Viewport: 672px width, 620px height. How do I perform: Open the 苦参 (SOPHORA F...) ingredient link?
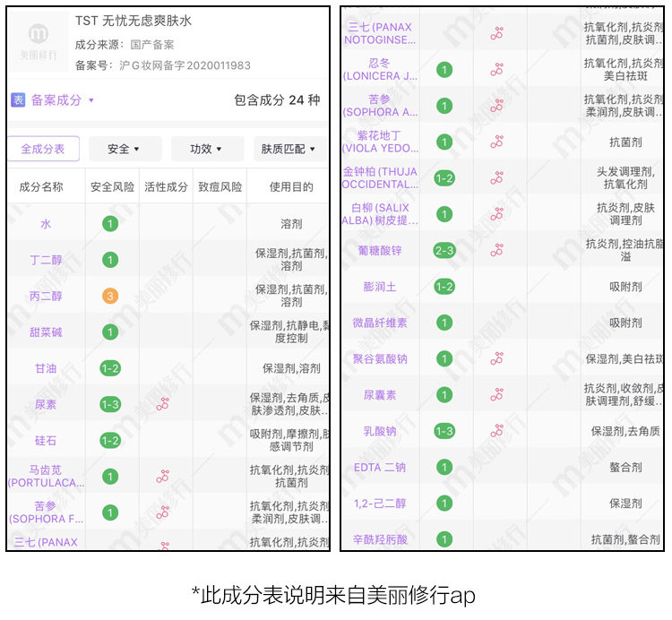[x=46, y=512]
